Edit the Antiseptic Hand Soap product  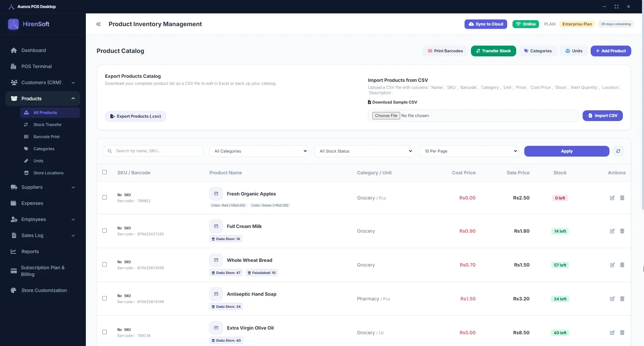612,299
